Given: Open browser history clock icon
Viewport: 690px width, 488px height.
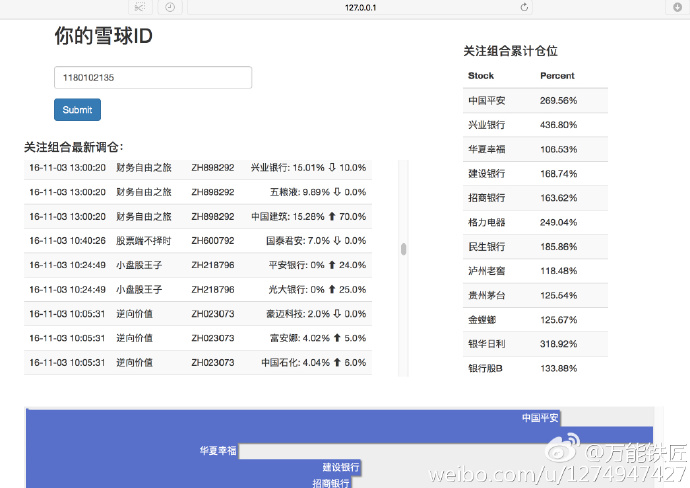Looking at the screenshot, I should tap(170, 7).
